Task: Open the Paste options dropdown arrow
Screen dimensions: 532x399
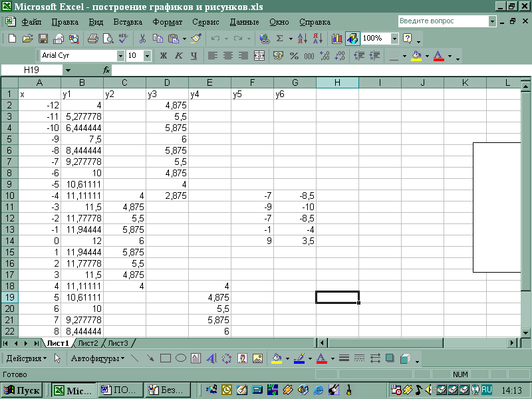Action: (184, 39)
